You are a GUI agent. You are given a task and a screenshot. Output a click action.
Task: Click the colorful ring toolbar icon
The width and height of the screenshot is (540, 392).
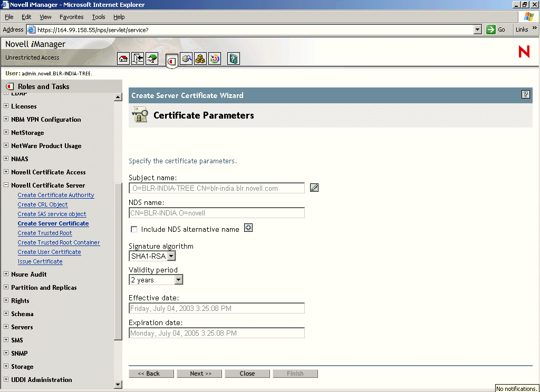tap(215, 59)
